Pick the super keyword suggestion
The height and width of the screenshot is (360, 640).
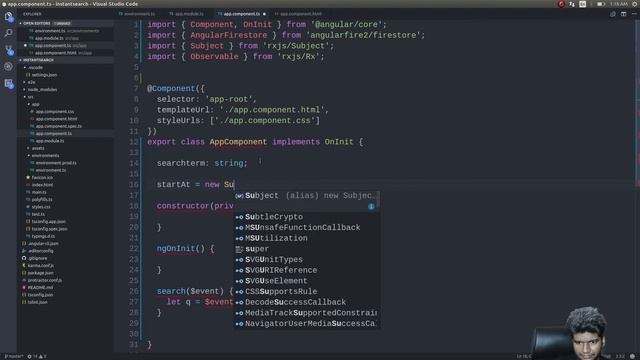click(x=306, y=249)
